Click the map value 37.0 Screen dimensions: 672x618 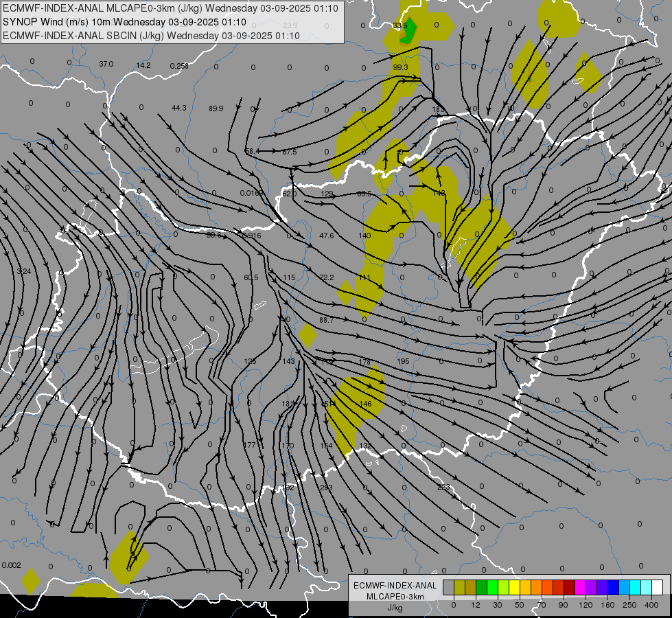(106, 64)
